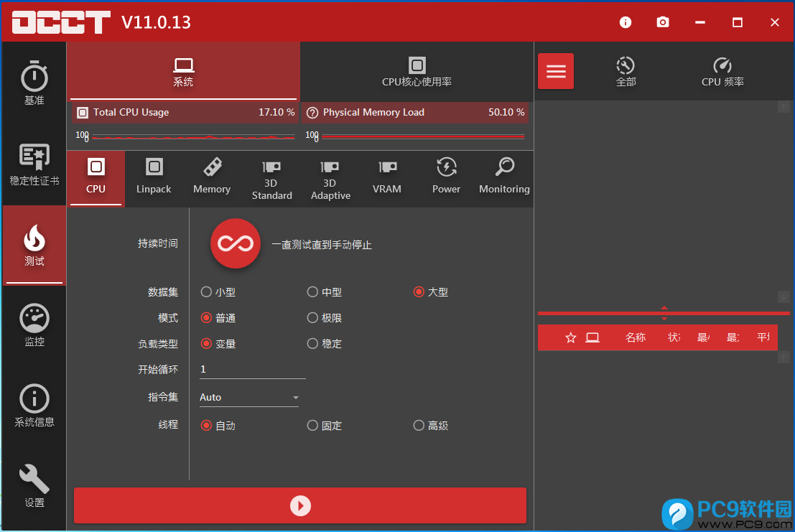Select the Linpack test
The width and height of the screenshot is (795, 532).
pos(154,177)
